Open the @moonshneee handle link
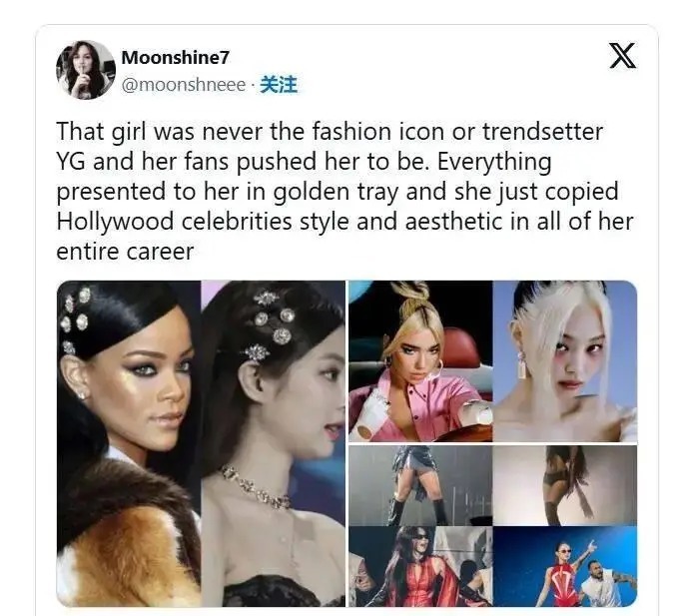This screenshot has width=673, height=616. [x=184, y=85]
